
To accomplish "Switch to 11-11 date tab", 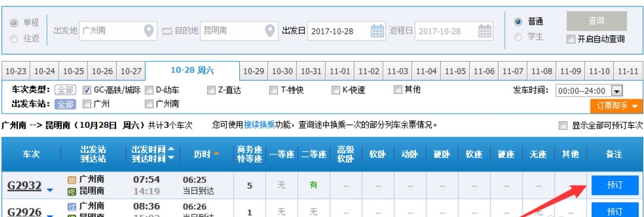I will [629, 71].
